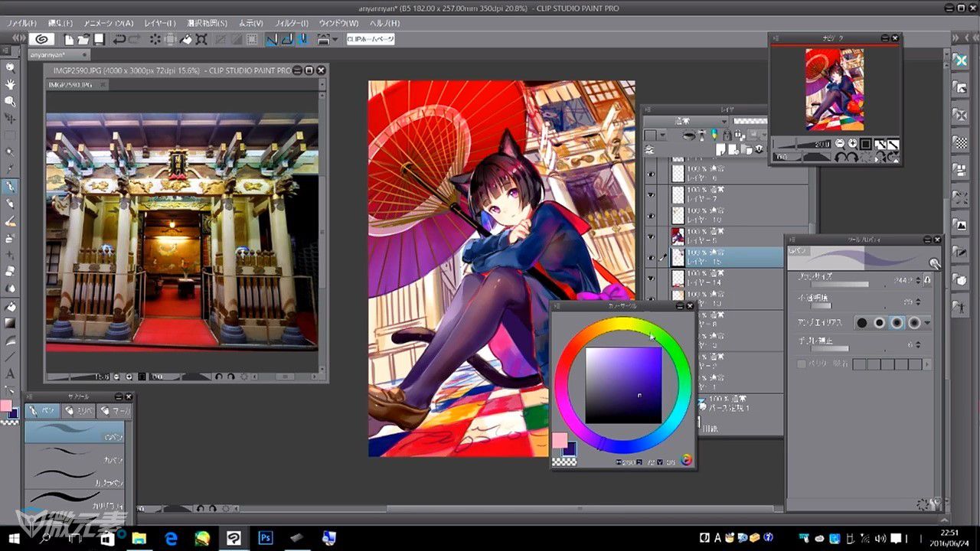
Task: Open palette color dropdown in Layer panel
Action: (x=663, y=135)
